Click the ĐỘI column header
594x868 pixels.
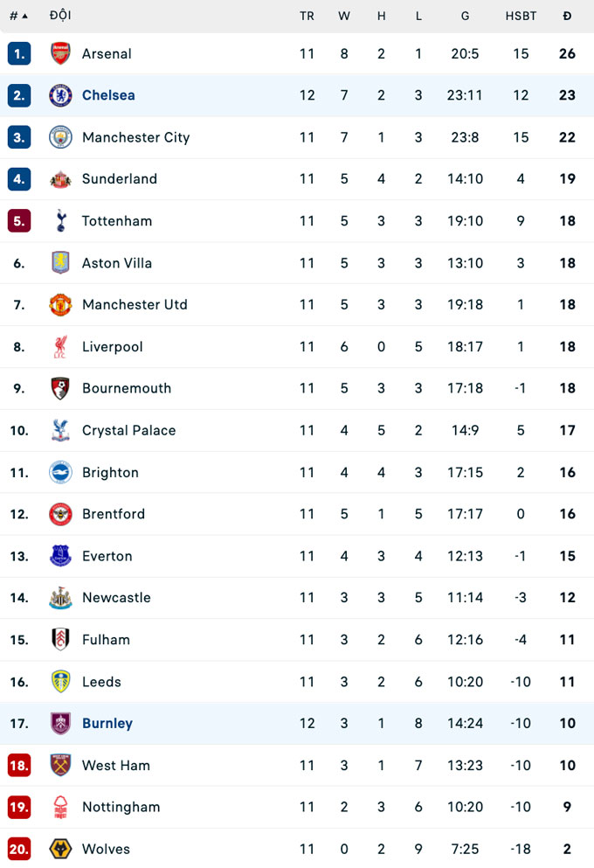(x=60, y=16)
